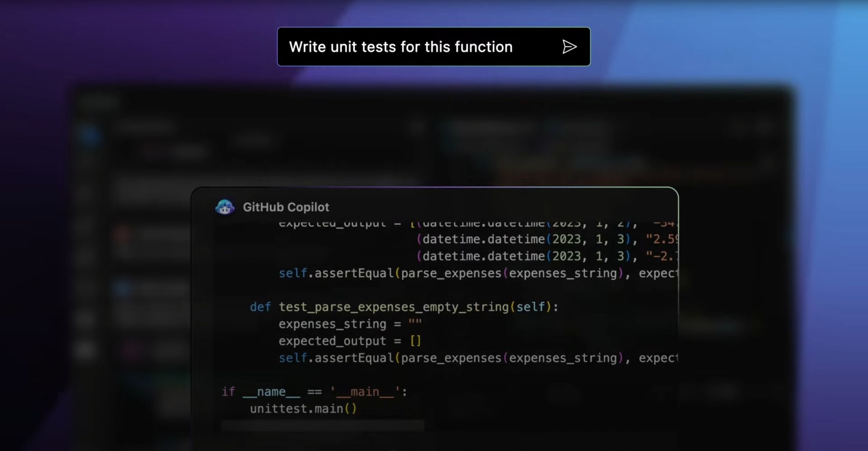Image resolution: width=868 pixels, height=451 pixels.
Task: Click the expected_output = [] line
Action: point(349,341)
